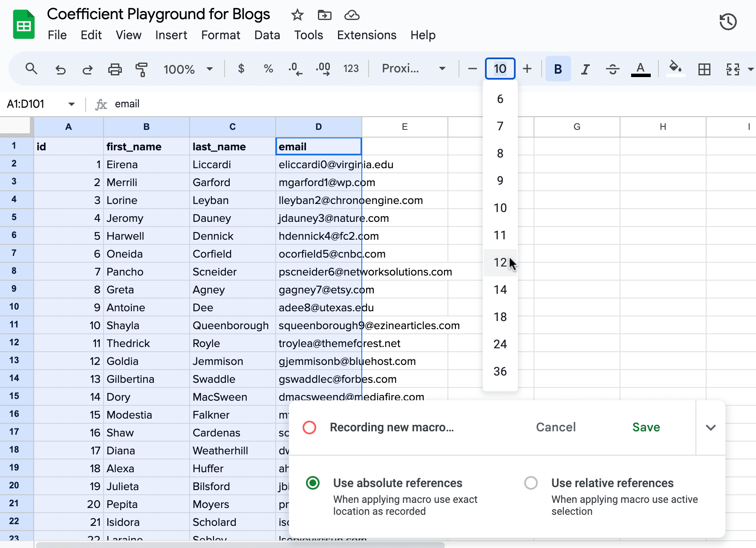The image size is (756, 548).
Task: Open the Format menu
Action: [220, 35]
